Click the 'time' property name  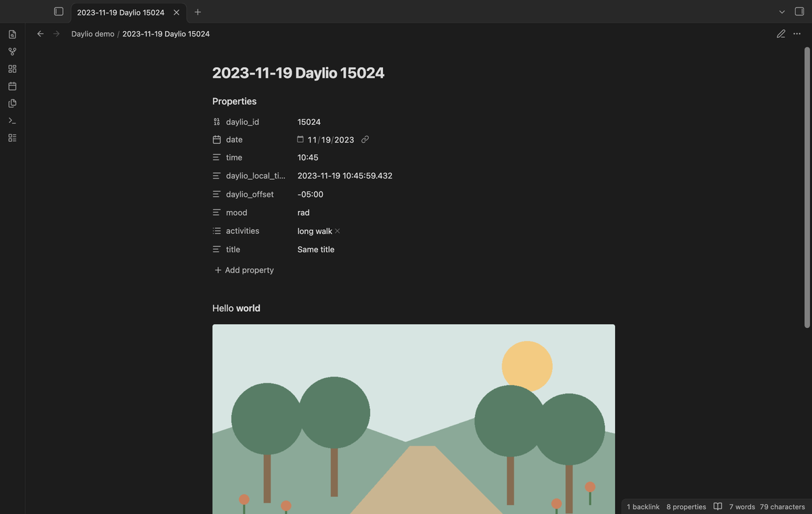[x=234, y=157]
